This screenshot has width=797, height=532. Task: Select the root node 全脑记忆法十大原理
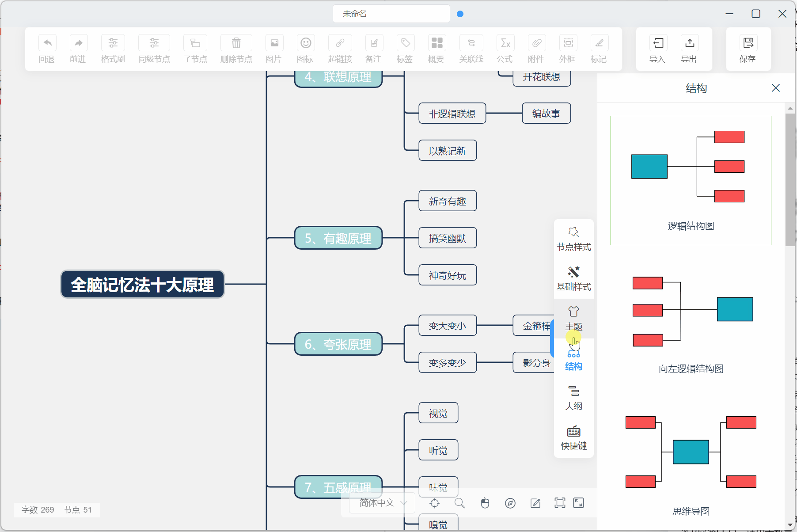click(142, 284)
